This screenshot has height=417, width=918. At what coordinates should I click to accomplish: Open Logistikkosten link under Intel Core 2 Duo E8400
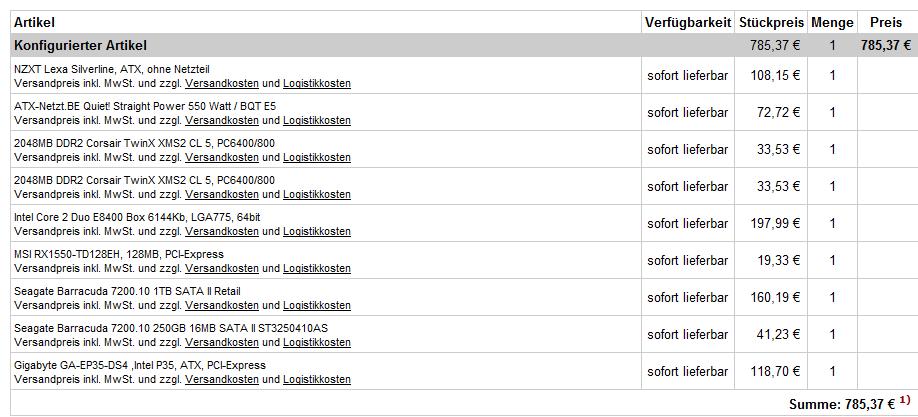coord(317,231)
